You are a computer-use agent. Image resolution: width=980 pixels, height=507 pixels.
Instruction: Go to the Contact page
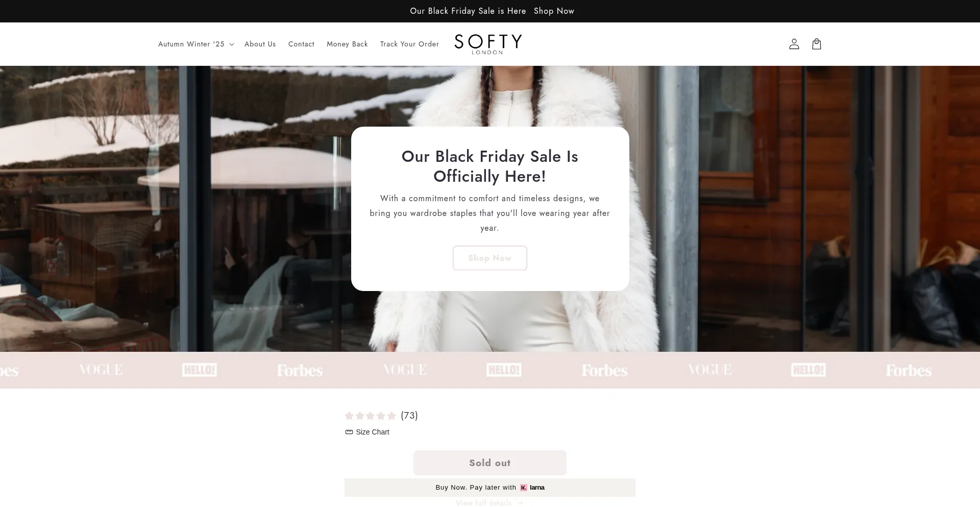(x=301, y=44)
